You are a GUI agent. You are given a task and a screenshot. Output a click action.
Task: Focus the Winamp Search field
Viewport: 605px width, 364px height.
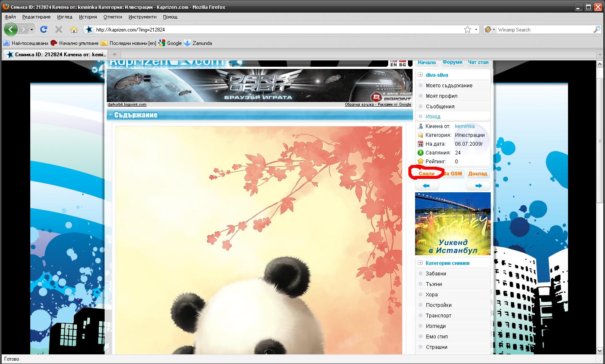pos(544,30)
